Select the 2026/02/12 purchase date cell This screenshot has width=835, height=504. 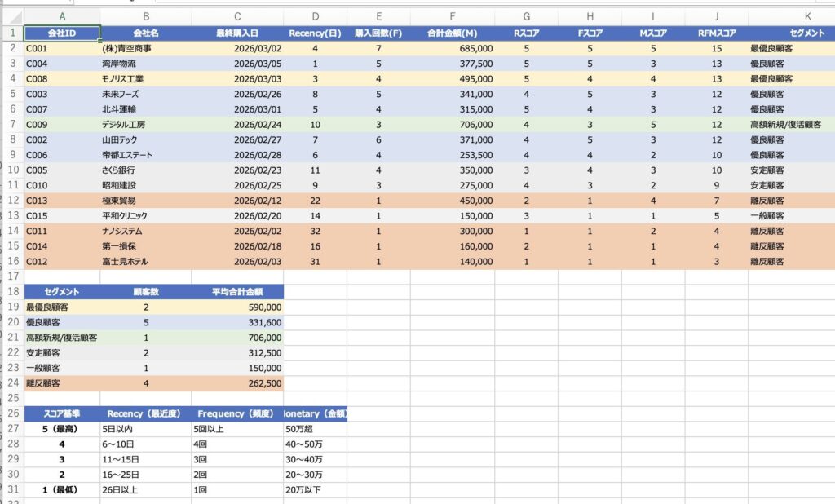(x=237, y=201)
